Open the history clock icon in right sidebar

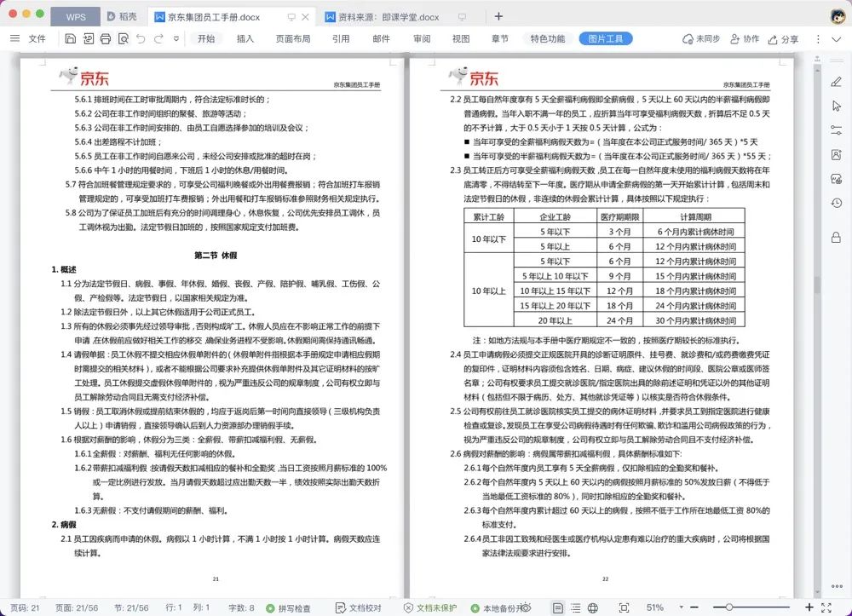coord(837,203)
